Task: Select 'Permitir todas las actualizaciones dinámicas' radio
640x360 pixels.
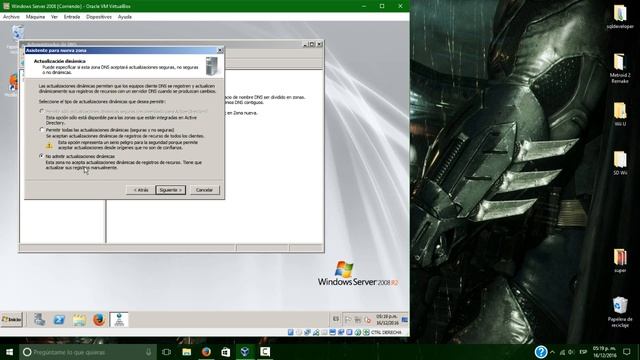Action: pos(42,129)
